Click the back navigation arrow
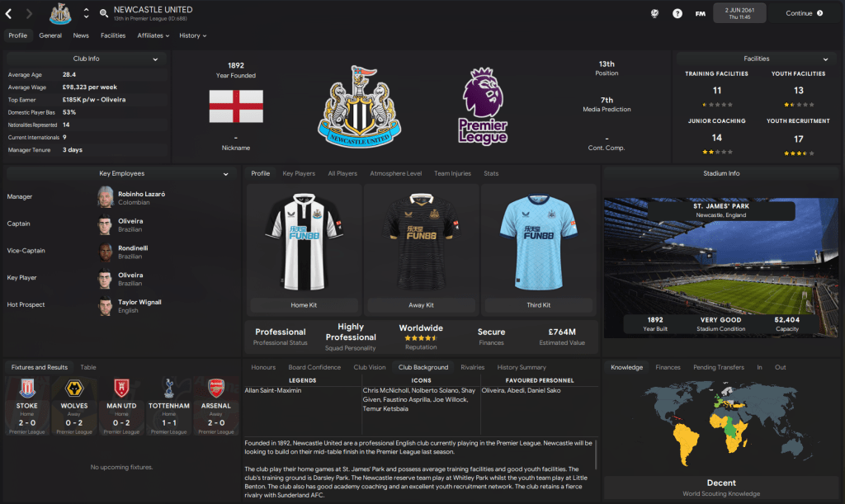845x504 pixels. pyautogui.click(x=8, y=13)
